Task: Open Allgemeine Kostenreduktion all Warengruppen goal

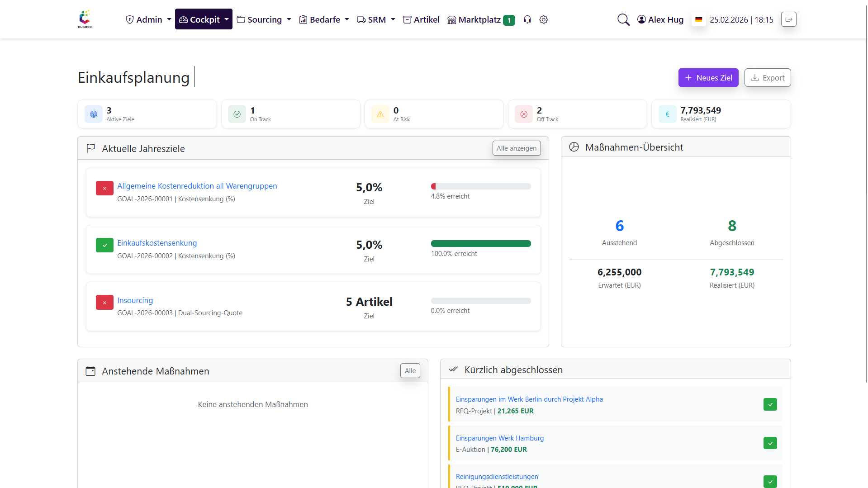Action: coord(197,186)
